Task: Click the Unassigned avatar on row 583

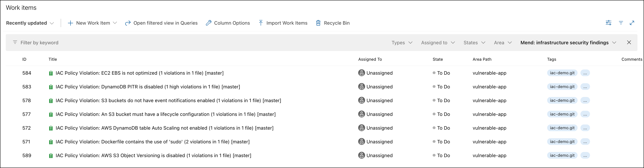Action: (361, 86)
